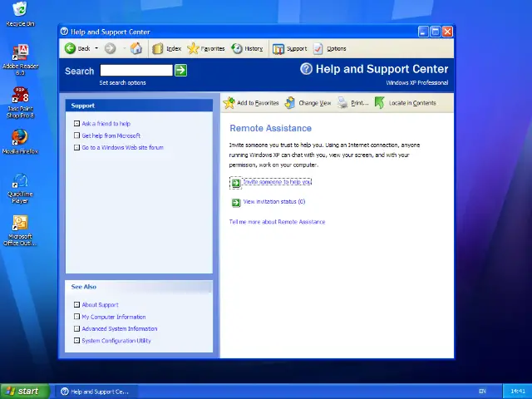532x399 pixels.
Task: Select Jasc Paint Shop Pro 8 icon
Action: [20, 102]
